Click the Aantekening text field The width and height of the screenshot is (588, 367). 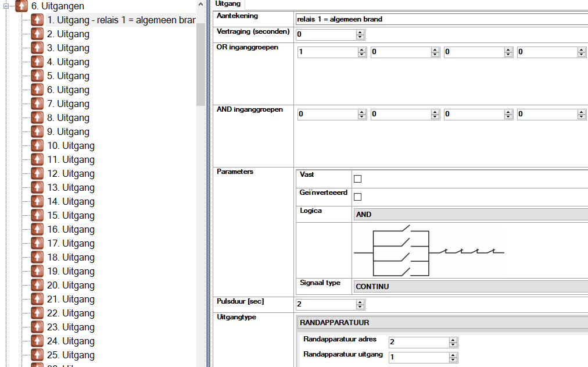(x=442, y=19)
